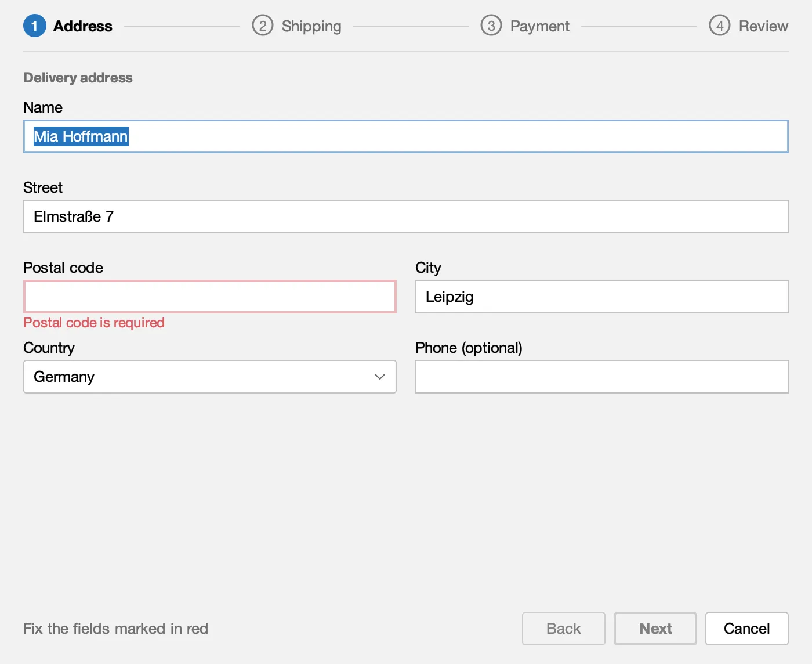
Task: Go to the Shipping step label
Action: (311, 26)
